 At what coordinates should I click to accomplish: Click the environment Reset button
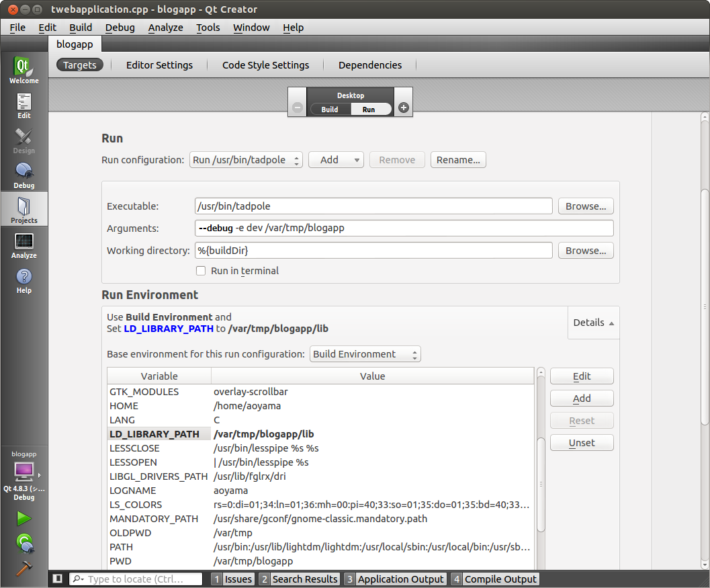pyautogui.click(x=582, y=421)
